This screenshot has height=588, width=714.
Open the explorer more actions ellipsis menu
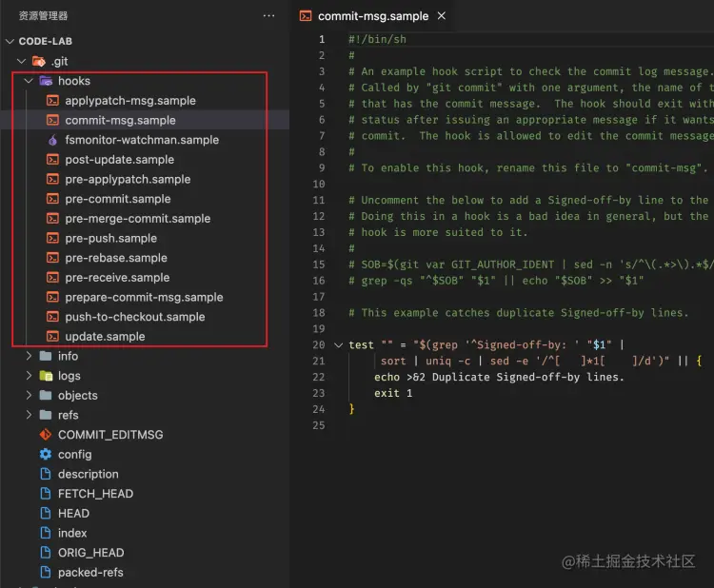point(268,16)
